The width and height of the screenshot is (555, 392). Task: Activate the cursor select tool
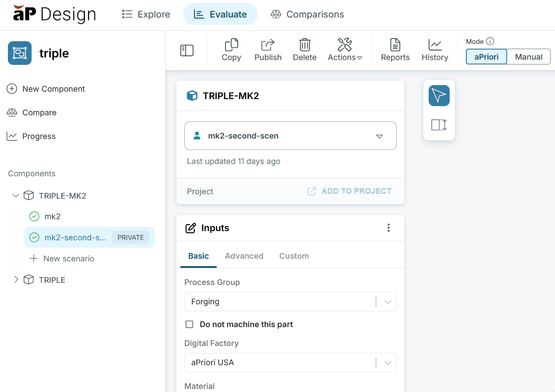click(439, 96)
